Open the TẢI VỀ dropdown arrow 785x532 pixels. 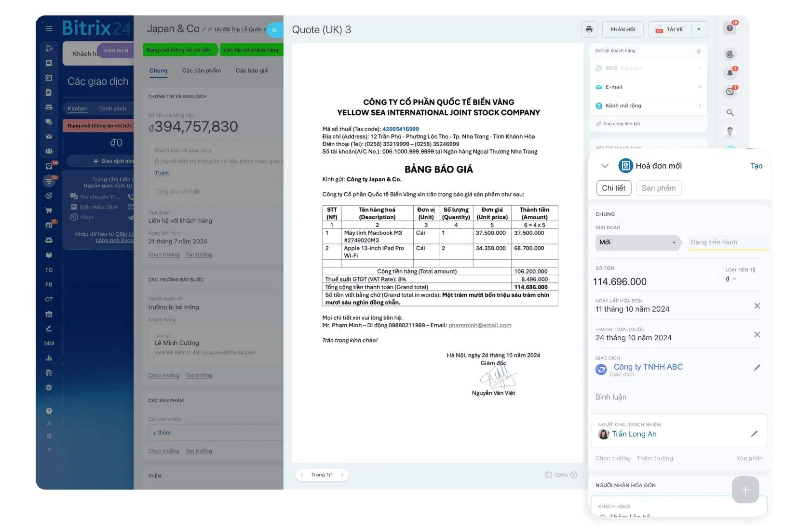[x=699, y=29]
